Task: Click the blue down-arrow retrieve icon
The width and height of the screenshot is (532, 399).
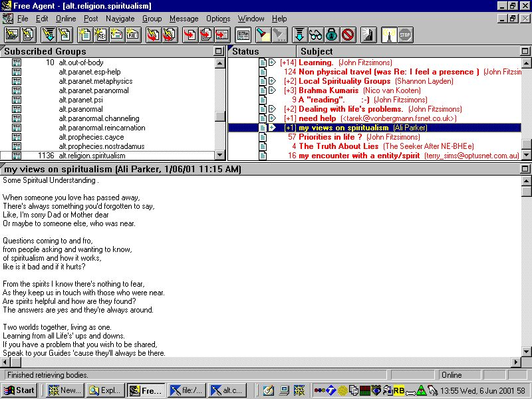Action: pos(299,35)
